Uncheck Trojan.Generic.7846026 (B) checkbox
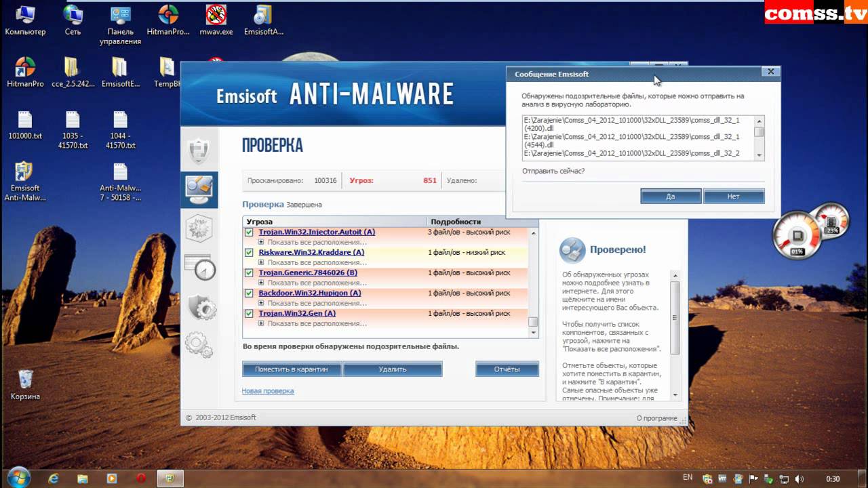The width and height of the screenshot is (868, 488). pos(249,272)
